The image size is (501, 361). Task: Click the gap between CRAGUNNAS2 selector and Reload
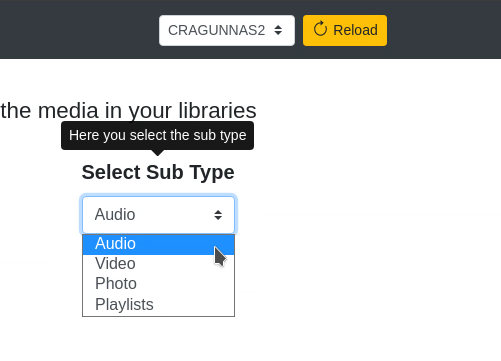pos(299,30)
